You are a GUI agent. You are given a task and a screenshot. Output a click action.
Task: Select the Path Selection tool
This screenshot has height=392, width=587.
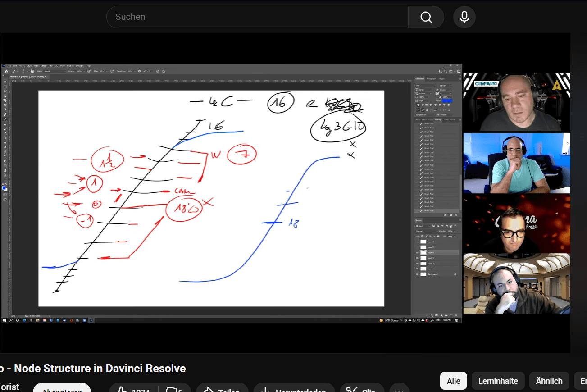pyautogui.click(x=5, y=161)
